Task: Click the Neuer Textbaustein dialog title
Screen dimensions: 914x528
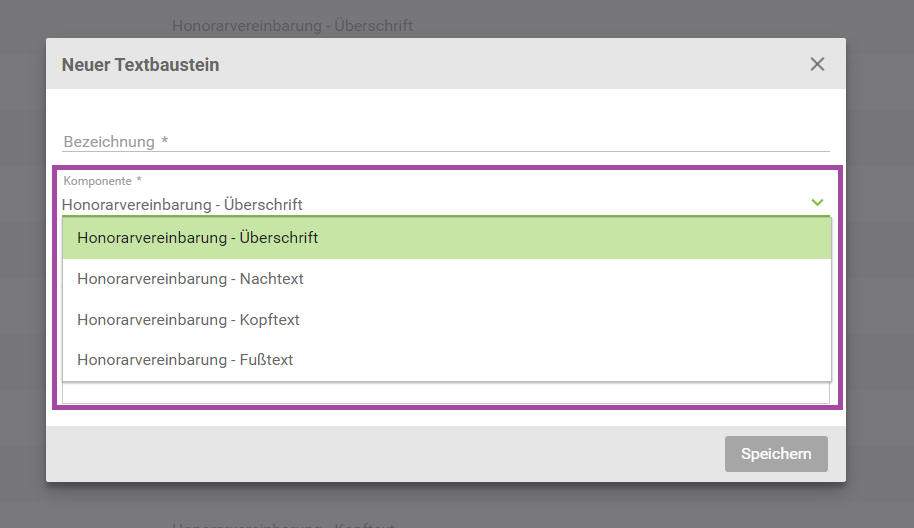Action: pyautogui.click(x=140, y=65)
